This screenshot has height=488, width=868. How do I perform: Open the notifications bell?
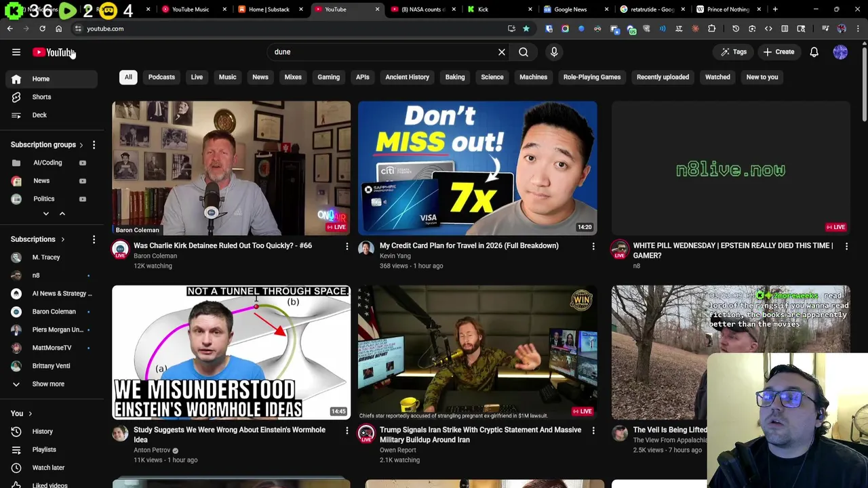click(814, 52)
